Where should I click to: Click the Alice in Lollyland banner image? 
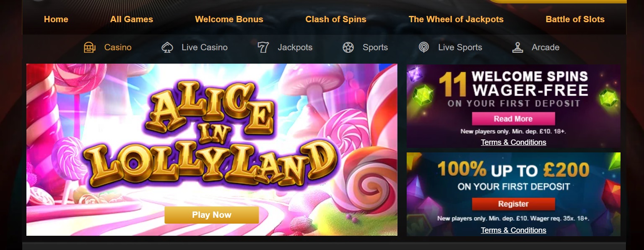pyautogui.click(x=212, y=149)
